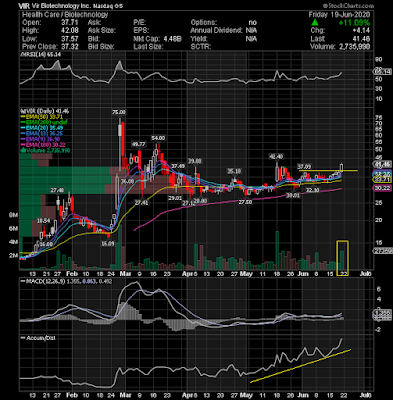Select the Open value 37.71
The width and height of the screenshot is (393, 400).
pyautogui.click(x=71, y=23)
